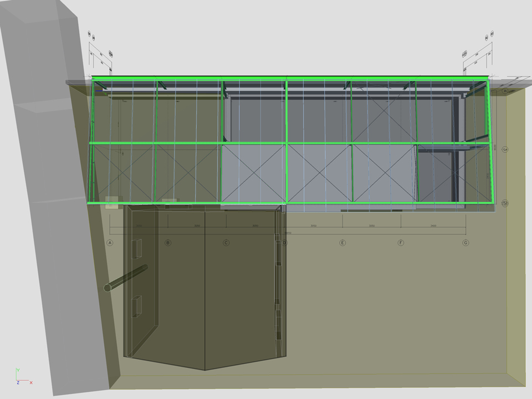Click the upper grid bubble on right edge
532x399 pixels.
(505, 149)
